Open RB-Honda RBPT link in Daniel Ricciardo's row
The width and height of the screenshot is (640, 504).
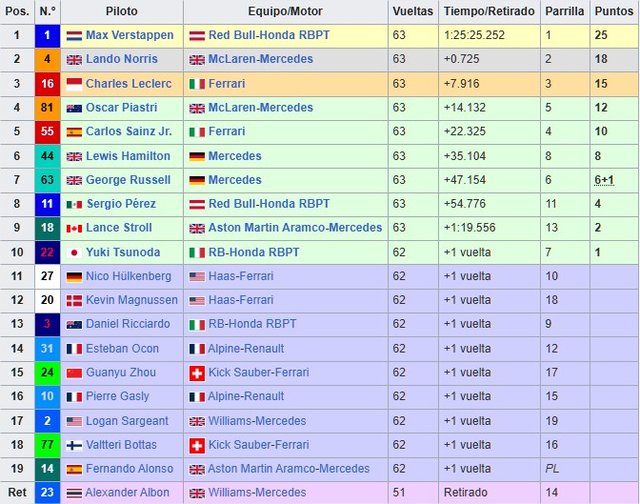[252, 324]
